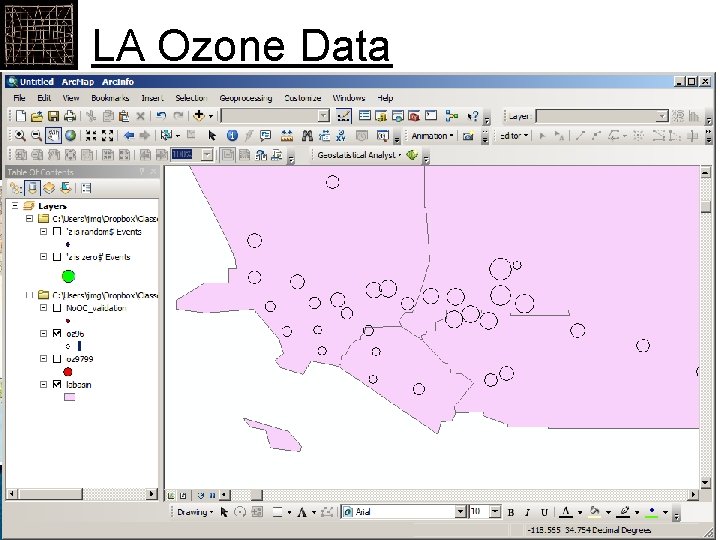Open the File menu
Image resolution: width=720 pixels, height=540 pixels.
19,98
